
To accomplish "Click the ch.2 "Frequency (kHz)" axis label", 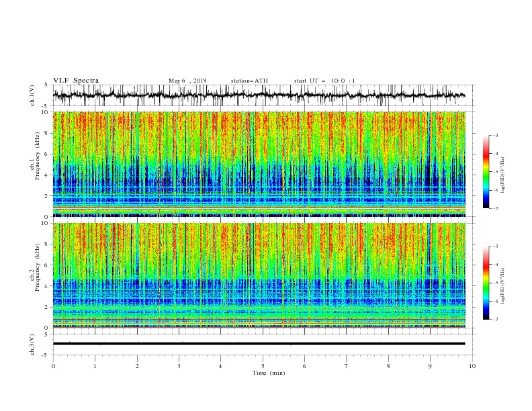I will [38, 267].
